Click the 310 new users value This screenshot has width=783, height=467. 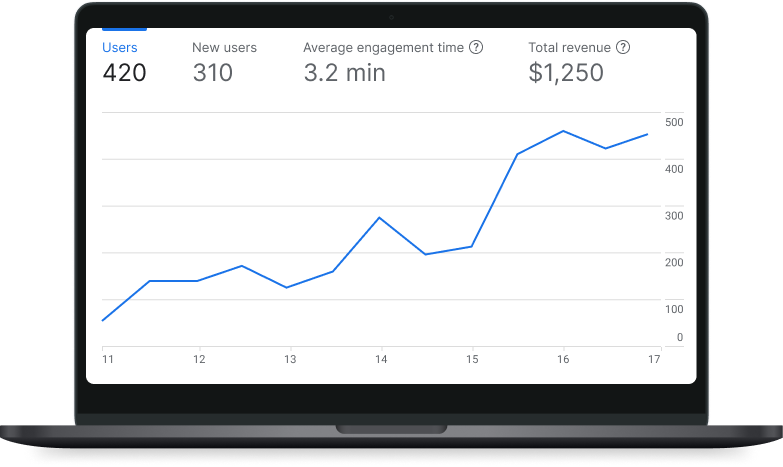pyautogui.click(x=212, y=73)
